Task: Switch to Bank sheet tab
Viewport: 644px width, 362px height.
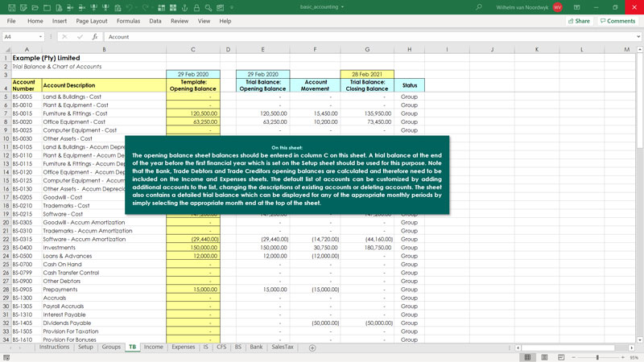Action: pyautogui.click(x=256, y=348)
